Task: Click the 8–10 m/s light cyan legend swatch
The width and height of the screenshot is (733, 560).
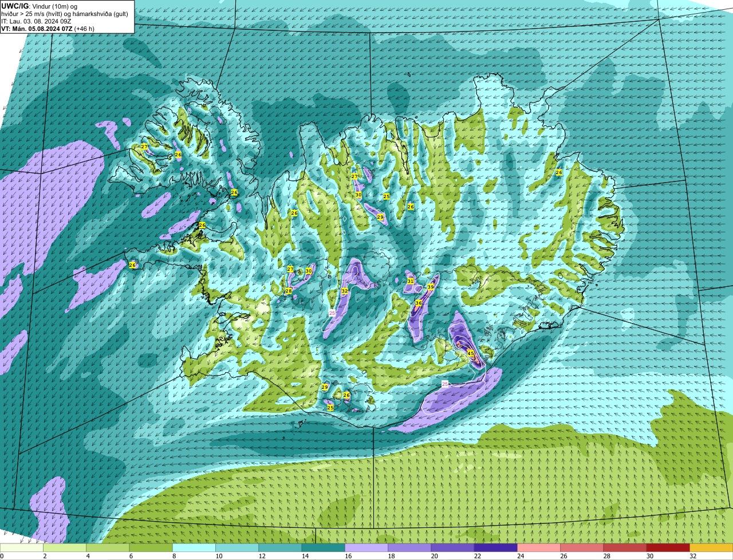Action: pos(194,548)
